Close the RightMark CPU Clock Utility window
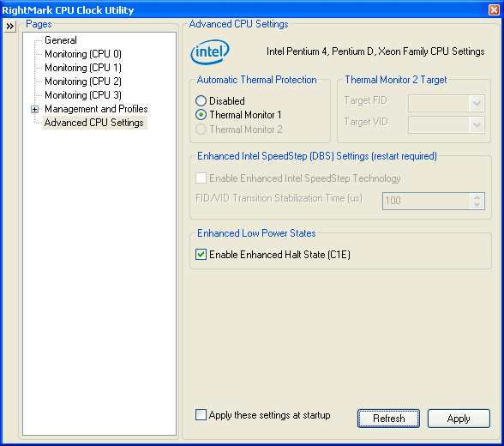504x446 pixels. tap(494, 10)
